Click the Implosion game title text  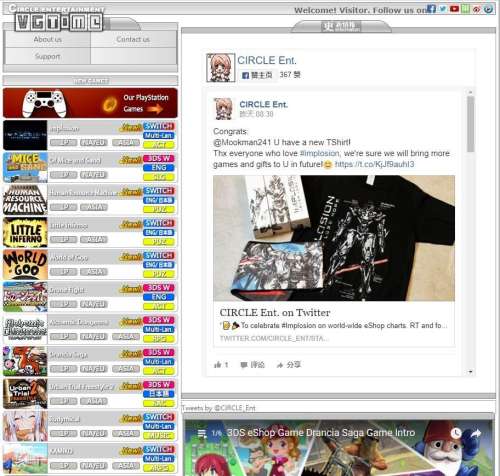[64, 129]
